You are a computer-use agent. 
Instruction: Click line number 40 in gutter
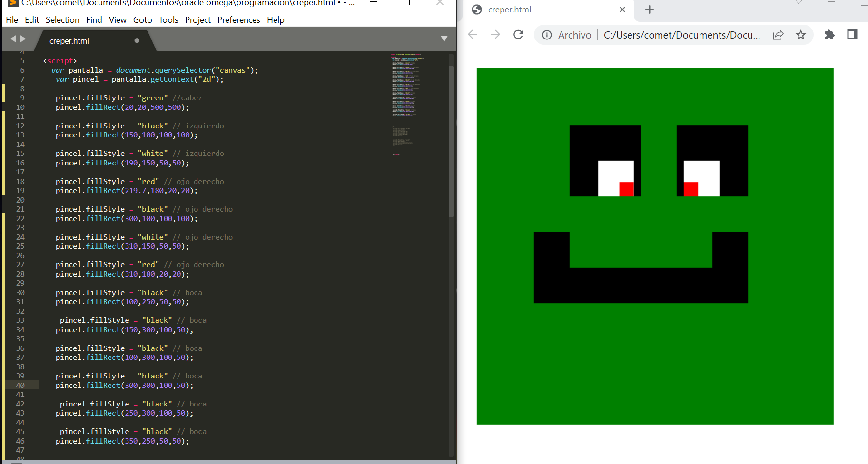(20, 386)
